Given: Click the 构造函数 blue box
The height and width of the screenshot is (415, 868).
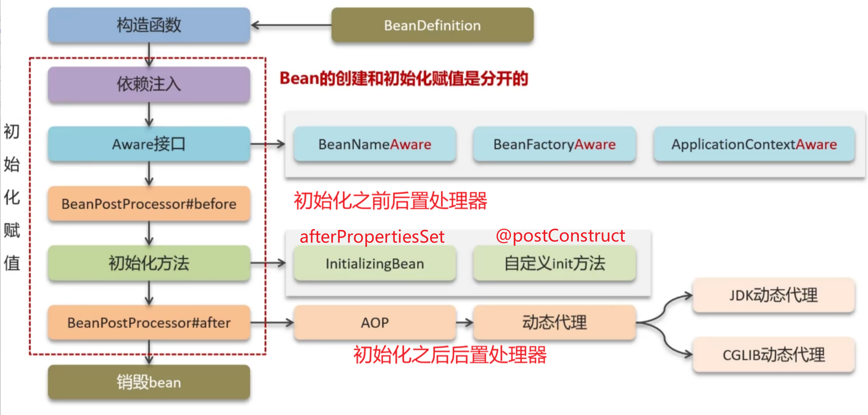Looking at the screenshot, I should click(x=149, y=25).
